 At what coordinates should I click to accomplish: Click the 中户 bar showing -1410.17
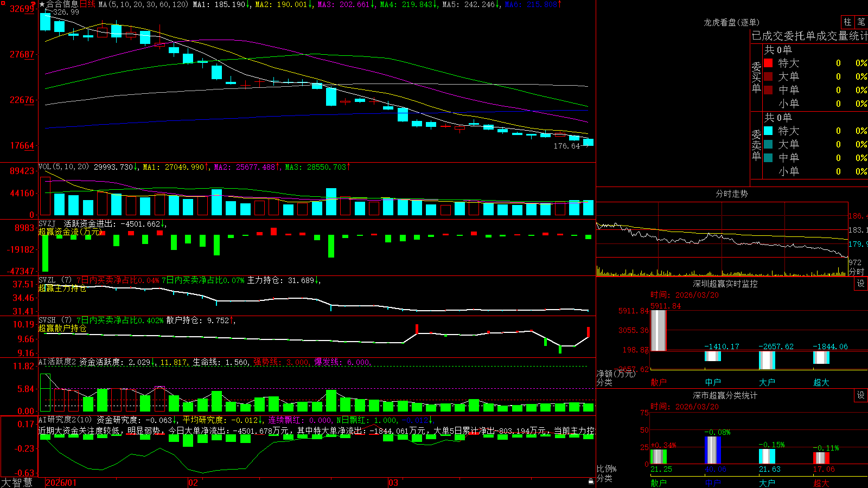point(713,356)
